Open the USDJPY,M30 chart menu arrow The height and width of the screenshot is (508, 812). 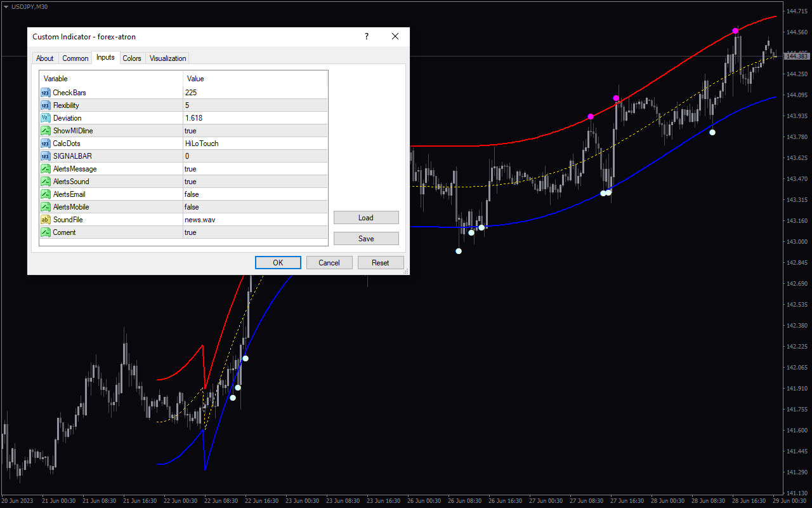click(x=6, y=6)
